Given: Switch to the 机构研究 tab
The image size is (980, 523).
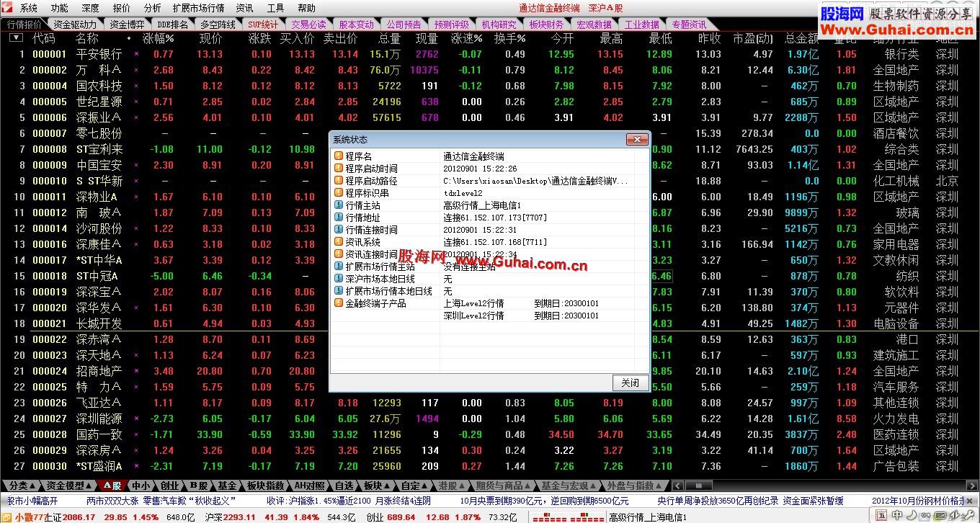Looking at the screenshot, I should (x=499, y=24).
